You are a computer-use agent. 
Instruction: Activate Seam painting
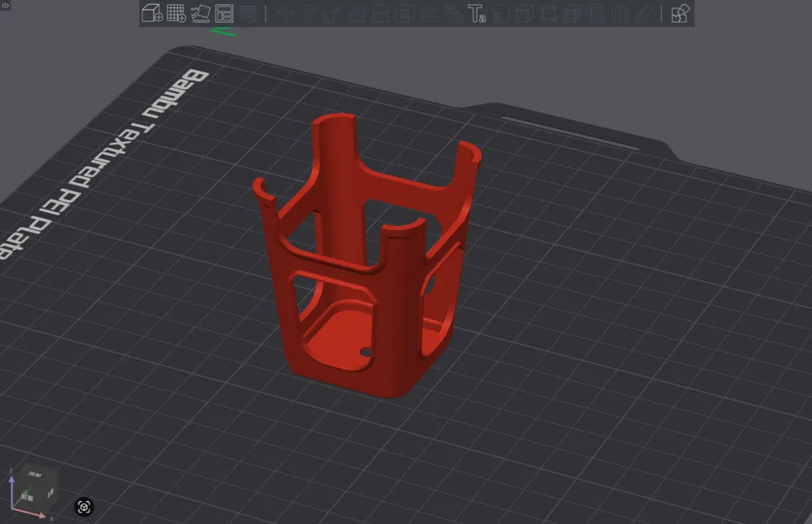click(453, 12)
